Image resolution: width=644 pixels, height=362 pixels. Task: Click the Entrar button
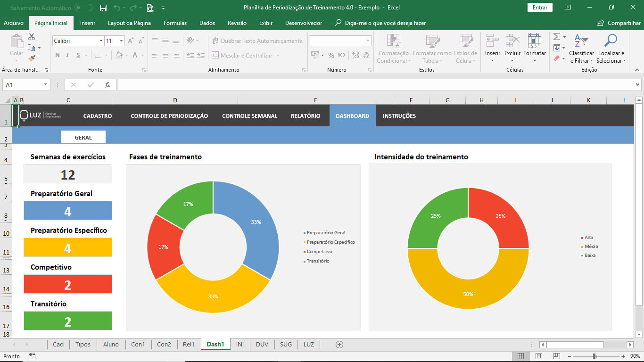point(539,8)
